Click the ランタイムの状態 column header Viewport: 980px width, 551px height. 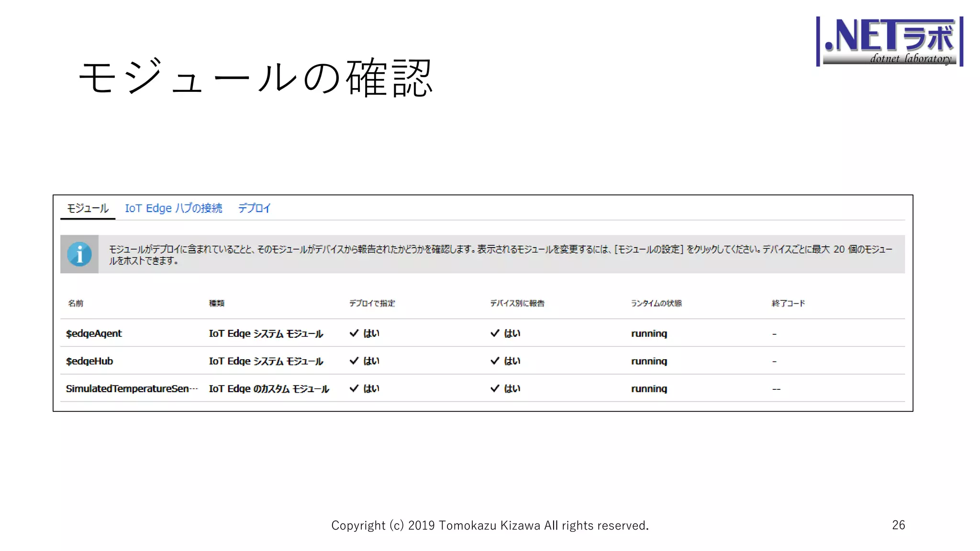pos(656,303)
